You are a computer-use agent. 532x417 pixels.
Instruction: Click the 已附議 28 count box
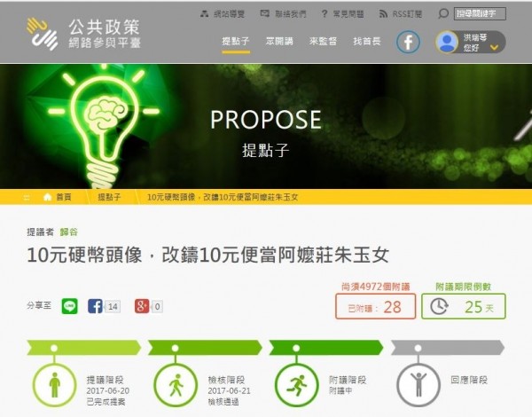point(376,306)
